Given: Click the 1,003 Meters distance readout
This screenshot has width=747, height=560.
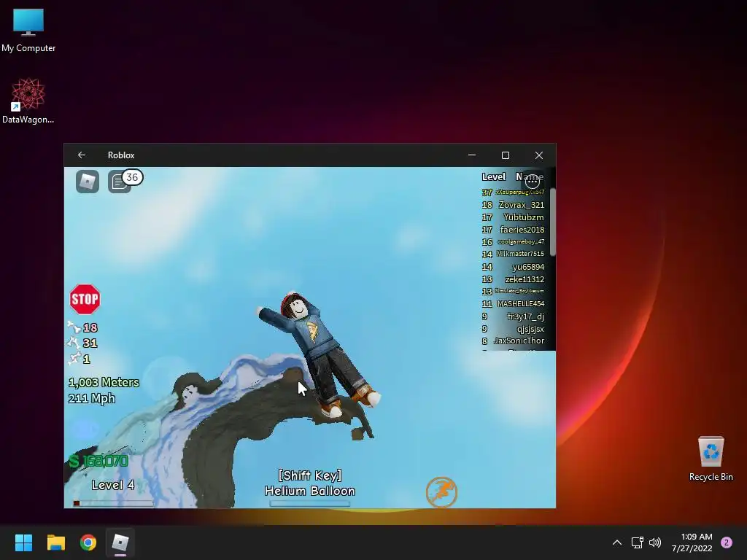Looking at the screenshot, I should (104, 382).
